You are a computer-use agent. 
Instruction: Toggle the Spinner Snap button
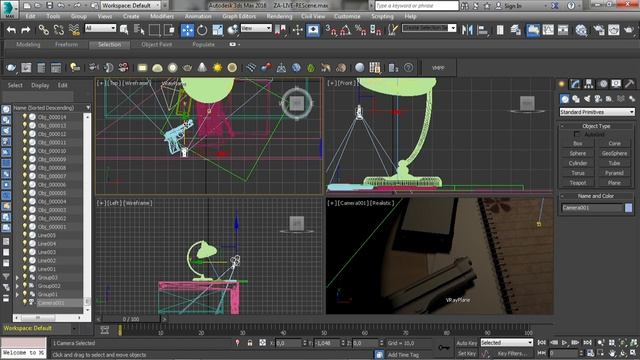(376, 30)
